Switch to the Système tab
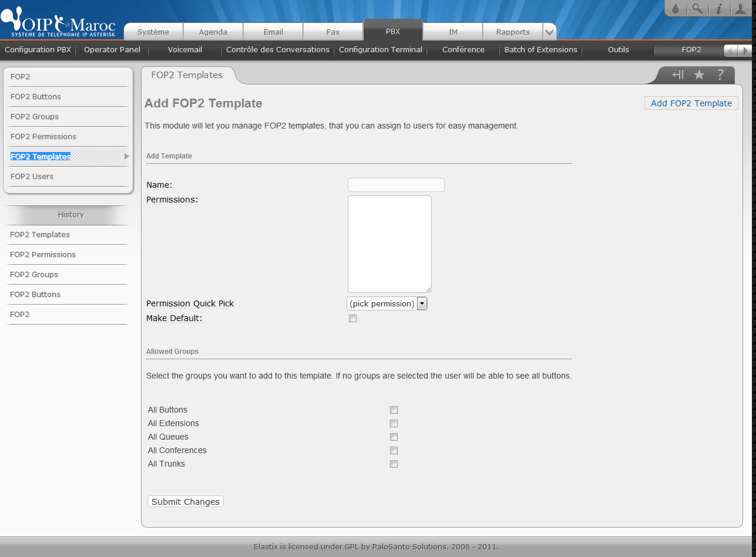Viewport: 756px width, 557px height. (153, 32)
